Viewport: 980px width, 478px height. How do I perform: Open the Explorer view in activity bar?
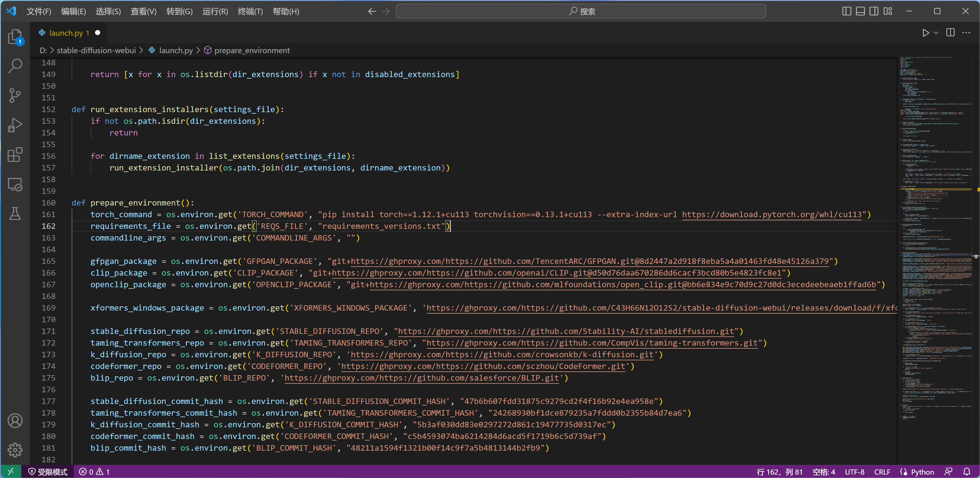[x=15, y=37]
